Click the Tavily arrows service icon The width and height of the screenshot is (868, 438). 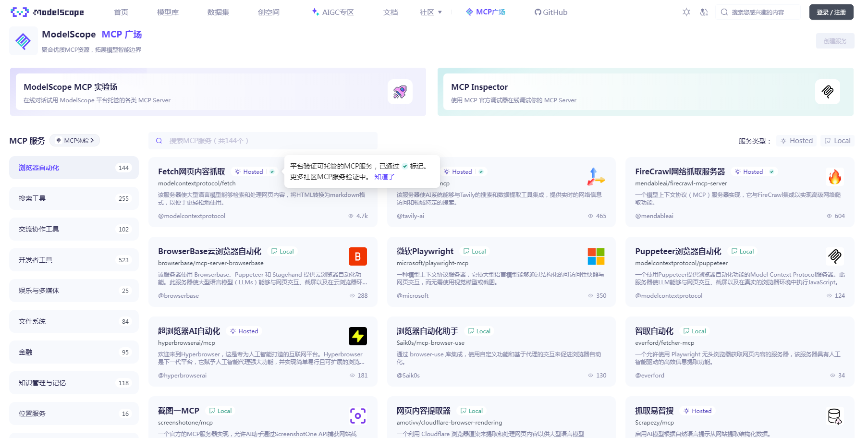pos(596,177)
